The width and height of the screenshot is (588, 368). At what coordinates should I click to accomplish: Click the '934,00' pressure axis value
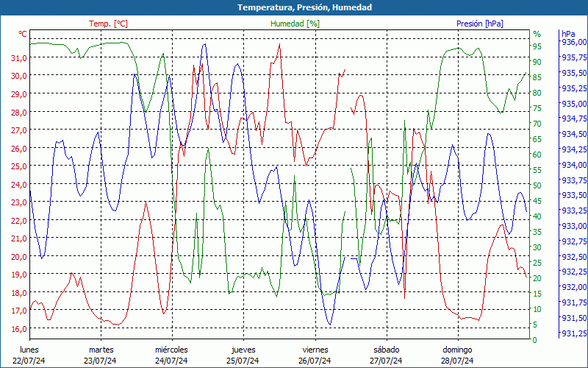[x=573, y=164]
